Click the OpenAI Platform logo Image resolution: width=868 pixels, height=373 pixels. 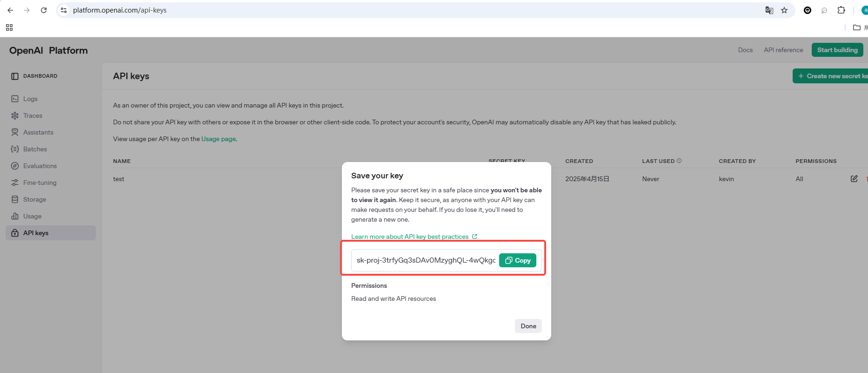48,50
